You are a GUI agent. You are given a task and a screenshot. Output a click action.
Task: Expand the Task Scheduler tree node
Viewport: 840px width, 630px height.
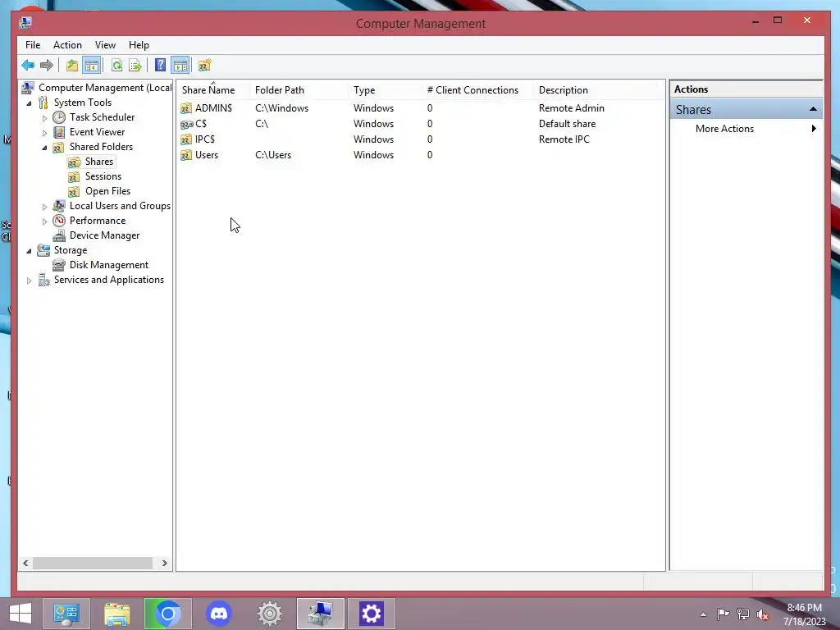tap(44, 118)
